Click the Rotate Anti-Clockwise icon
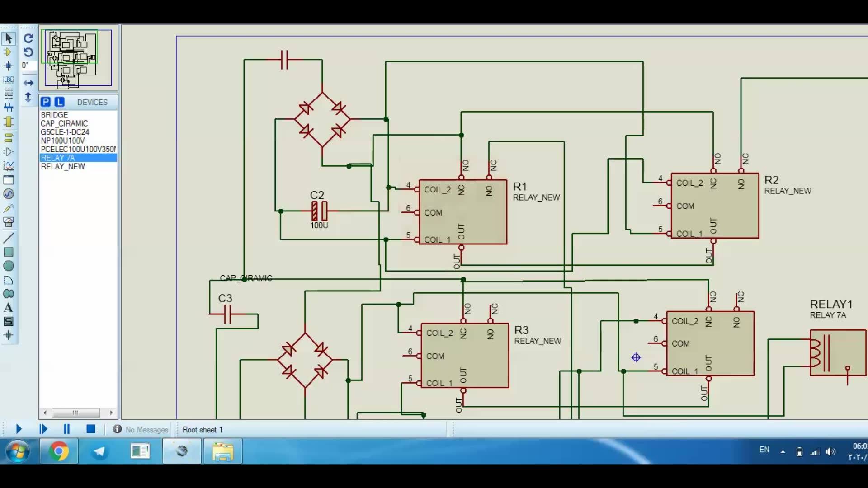Screen dimensions: 868x488 tap(28, 52)
